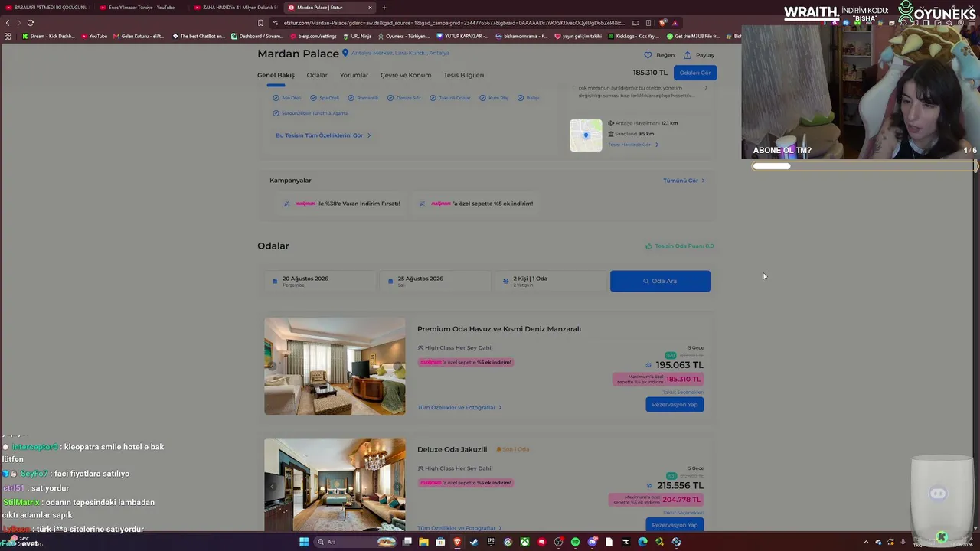Click the Paylaş share icon
980x551 pixels.
coord(688,55)
